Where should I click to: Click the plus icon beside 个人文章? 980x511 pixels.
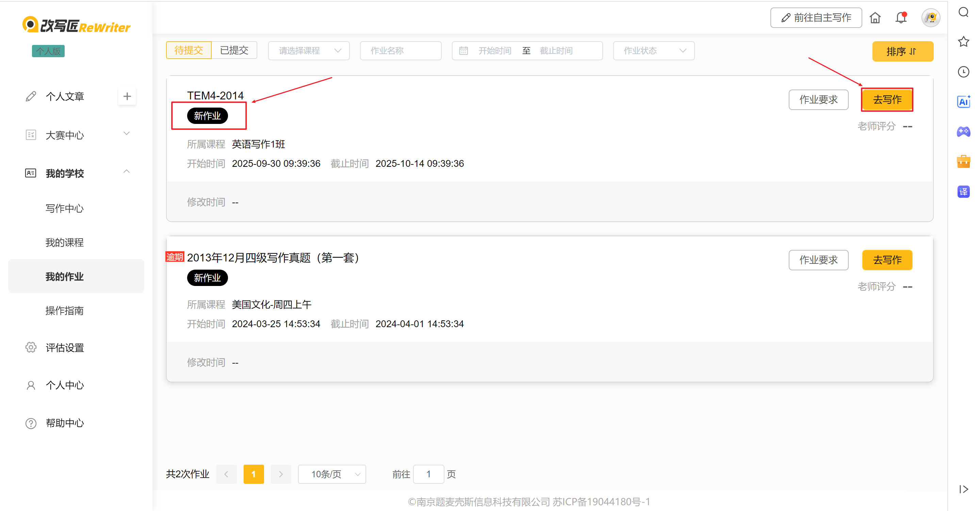tap(127, 96)
